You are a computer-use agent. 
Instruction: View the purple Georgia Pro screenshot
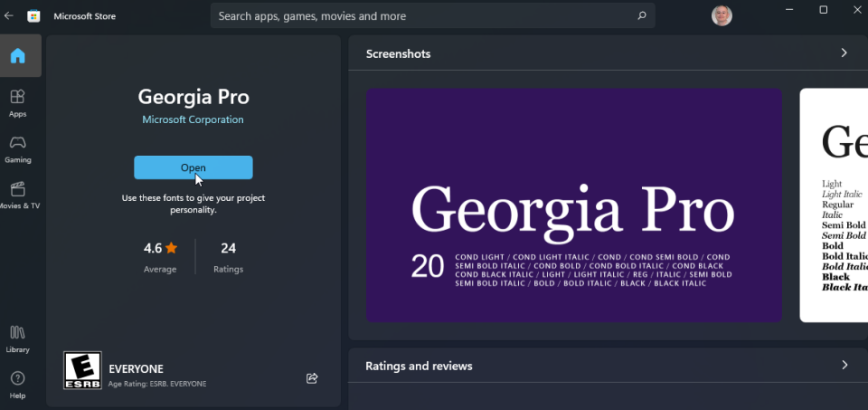point(574,205)
